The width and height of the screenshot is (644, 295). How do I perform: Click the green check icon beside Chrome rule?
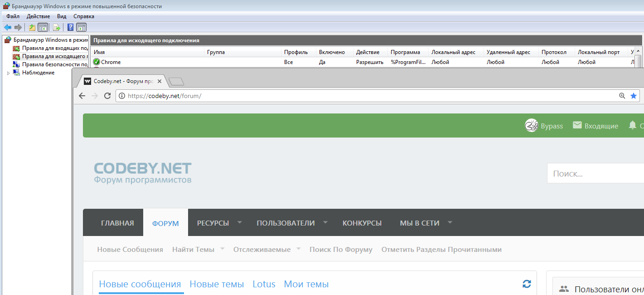(x=97, y=62)
